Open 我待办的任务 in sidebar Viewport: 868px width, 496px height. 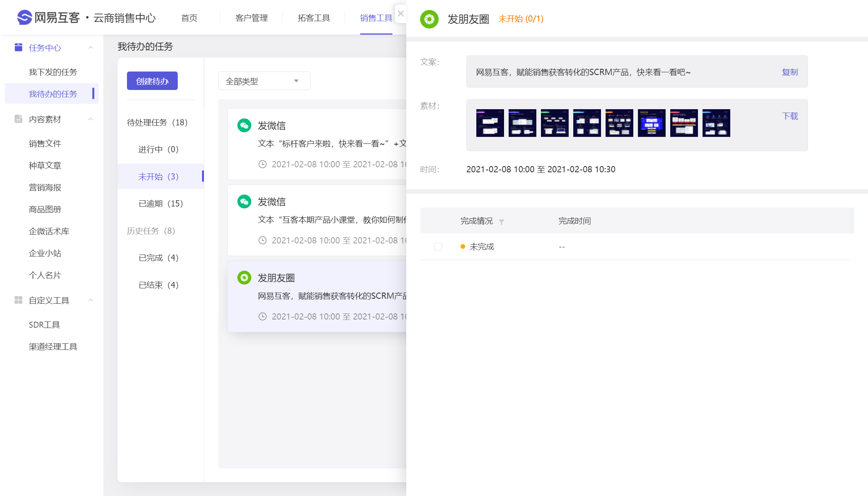tap(52, 93)
